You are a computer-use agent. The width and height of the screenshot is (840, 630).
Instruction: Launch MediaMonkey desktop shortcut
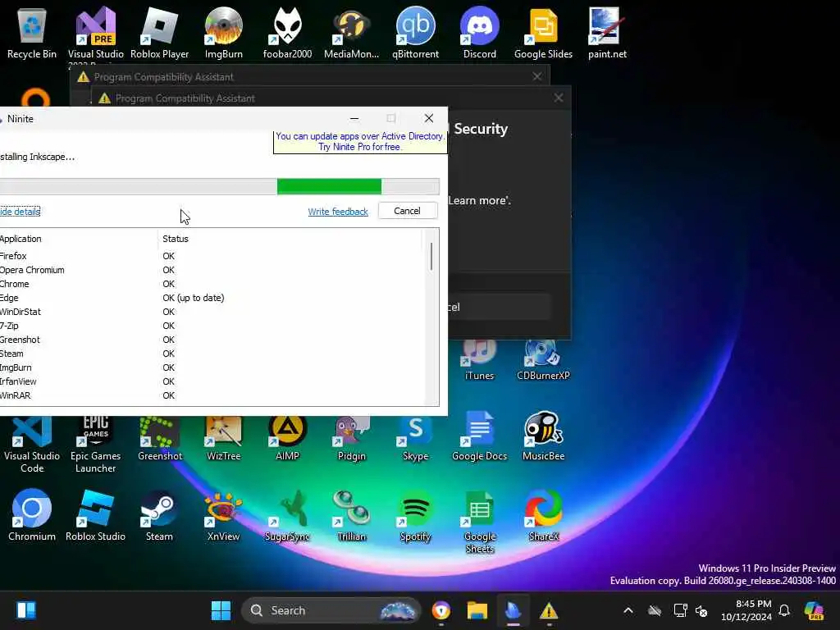coord(351,32)
